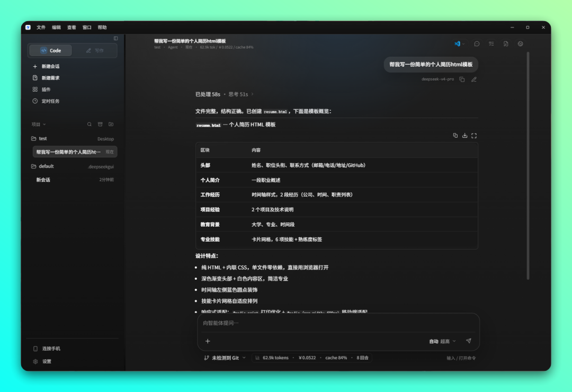Open the file-edit icon in header
The width and height of the screenshot is (572, 392).
click(506, 44)
